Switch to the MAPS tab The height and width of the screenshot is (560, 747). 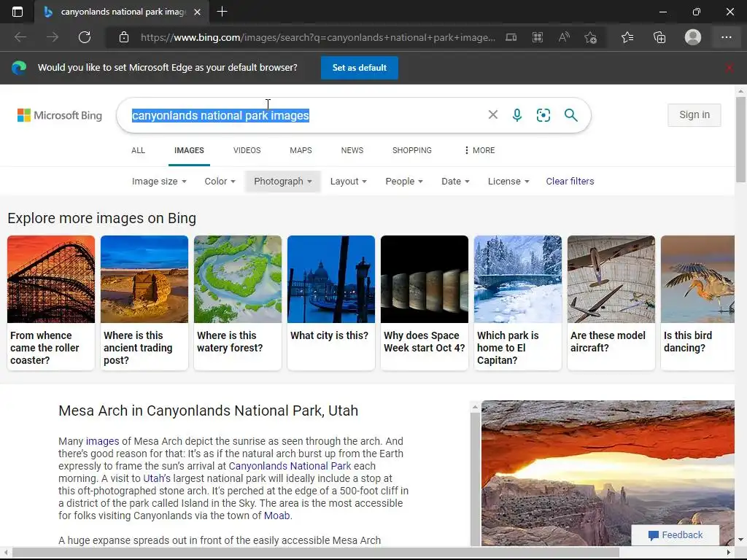coord(301,150)
